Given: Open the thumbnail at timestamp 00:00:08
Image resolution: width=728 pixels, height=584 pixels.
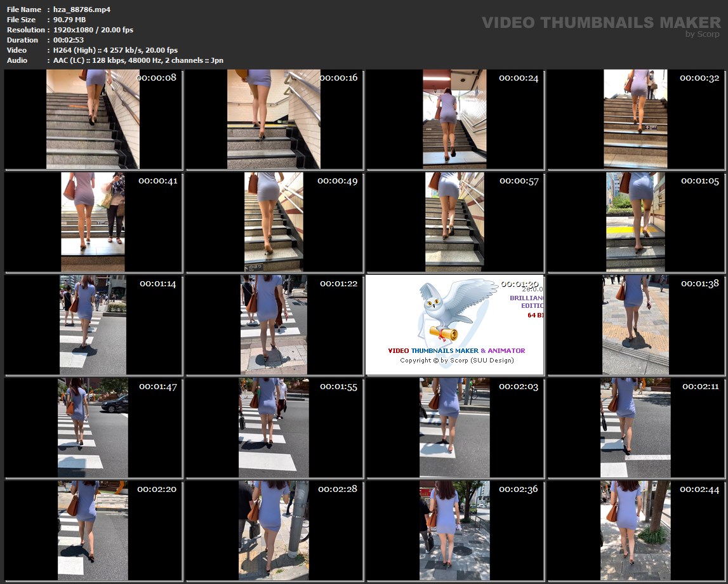Looking at the screenshot, I should pyautogui.click(x=93, y=119).
